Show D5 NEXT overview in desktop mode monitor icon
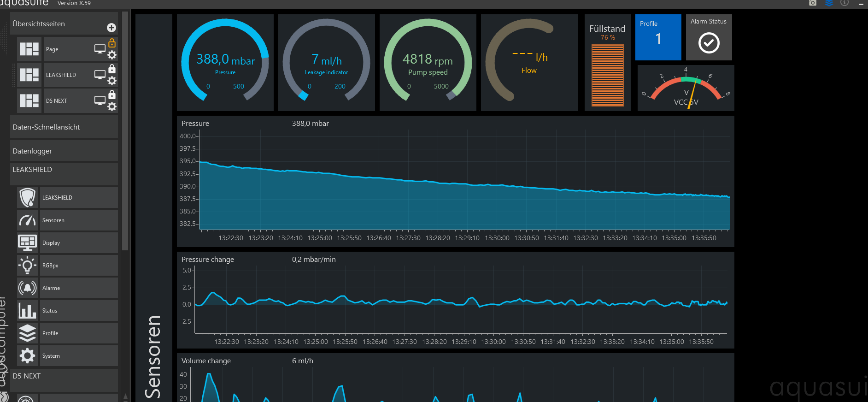 (100, 100)
